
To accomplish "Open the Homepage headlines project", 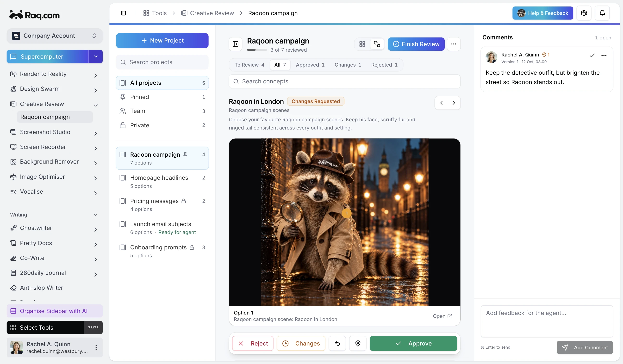I will [162, 182].
